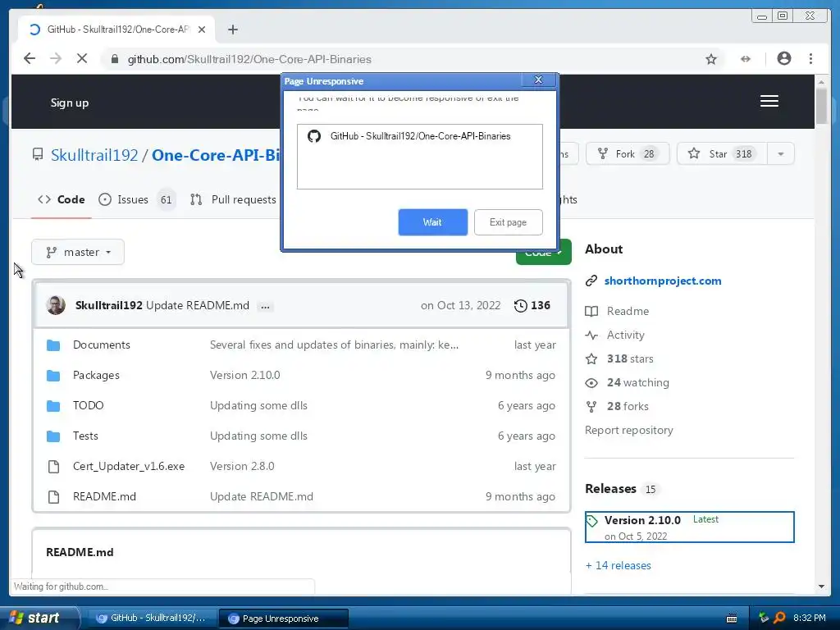The width and height of the screenshot is (840, 630).
Task: Click Cert_Updater_v1.6.exe file icon
Action: (x=53, y=467)
